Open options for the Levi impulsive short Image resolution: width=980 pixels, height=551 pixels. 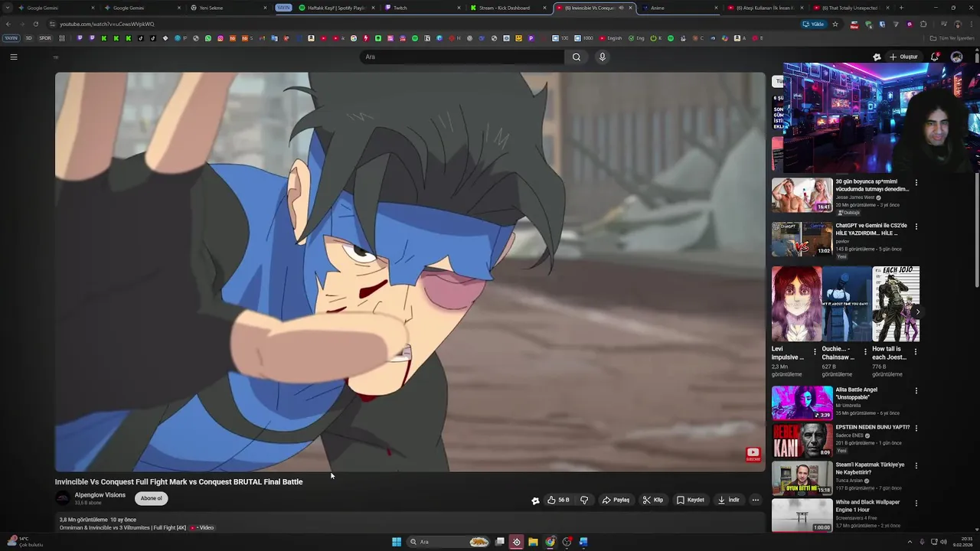pyautogui.click(x=815, y=352)
